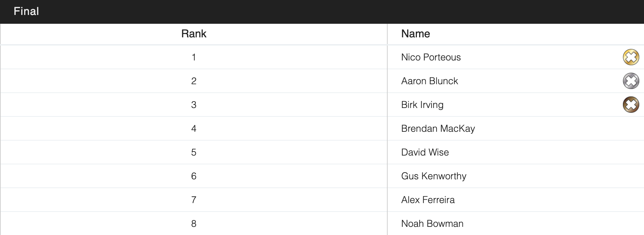Click the bronze medal icon for Birk Irving
The image size is (644, 235).
[631, 105]
